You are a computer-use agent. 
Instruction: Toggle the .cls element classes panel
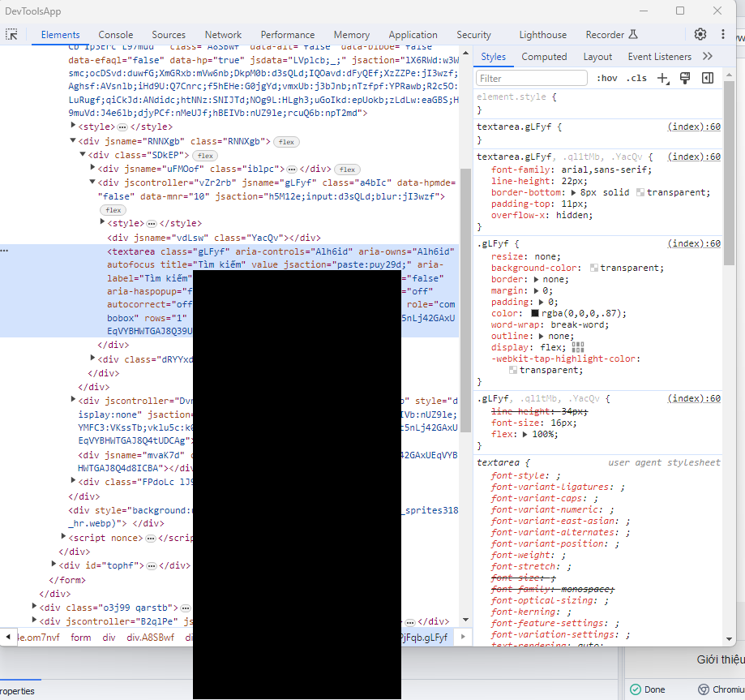(x=637, y=78)
